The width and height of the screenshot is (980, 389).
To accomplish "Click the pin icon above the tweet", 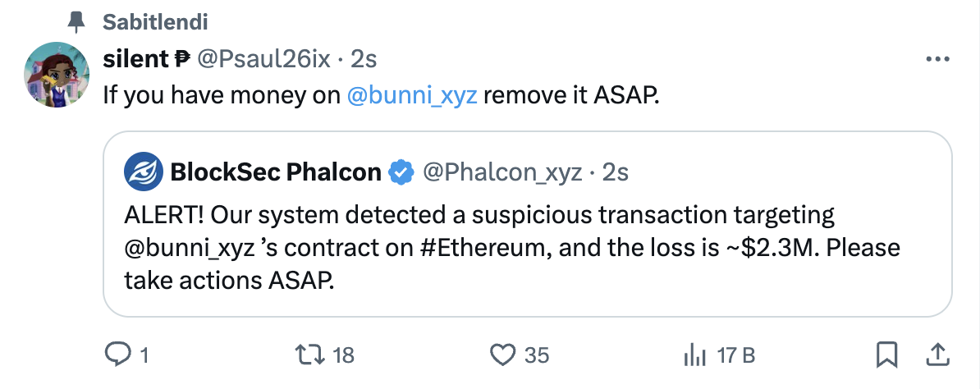I will tap(76, 23).
